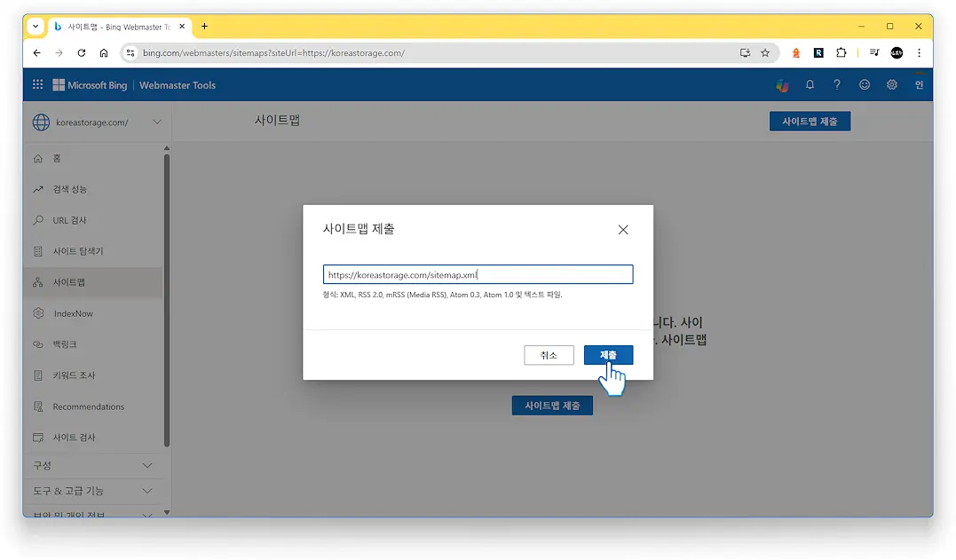Send feedback using the smiley icon
This screenshot has width=956, height=560.
click(864, 84)
